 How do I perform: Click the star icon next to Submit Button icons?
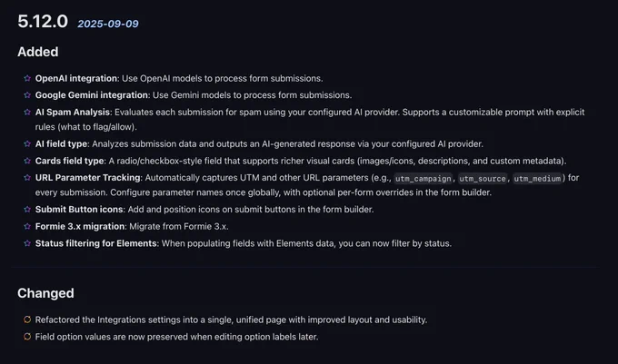[x=27, y=210]
